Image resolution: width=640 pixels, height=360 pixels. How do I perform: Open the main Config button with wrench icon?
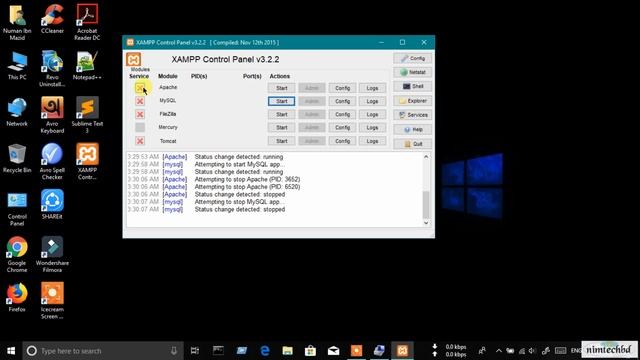(413, 58)
